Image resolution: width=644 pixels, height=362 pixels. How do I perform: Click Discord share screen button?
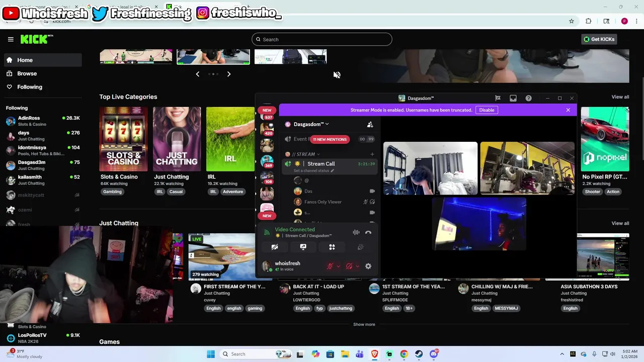(303, 247)
